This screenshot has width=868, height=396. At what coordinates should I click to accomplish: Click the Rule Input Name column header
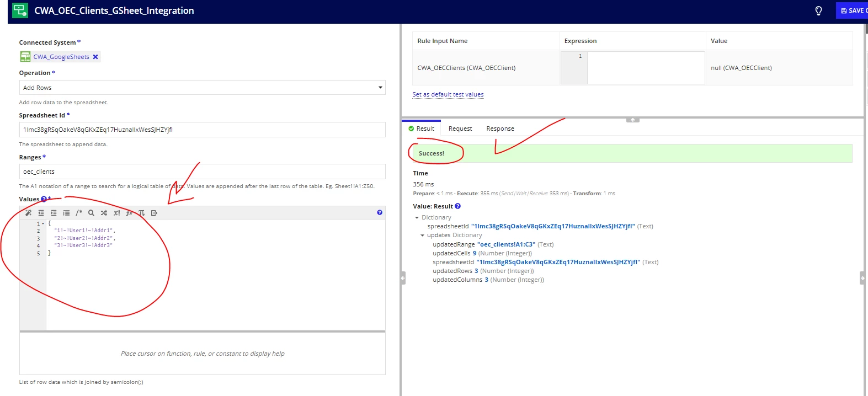point(443,41)
